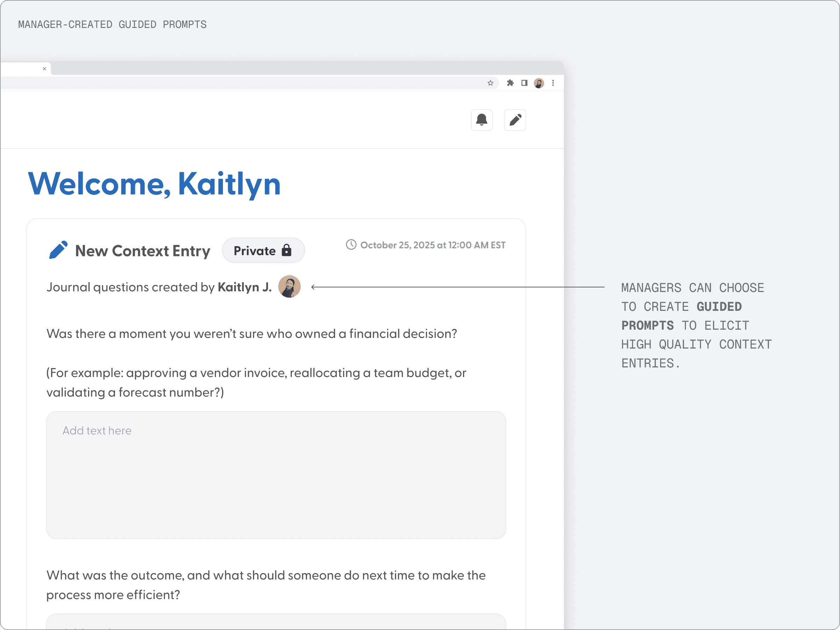
Task: Click Kaitlyn J.'s avatar photo
Action: tap(289, 286)
